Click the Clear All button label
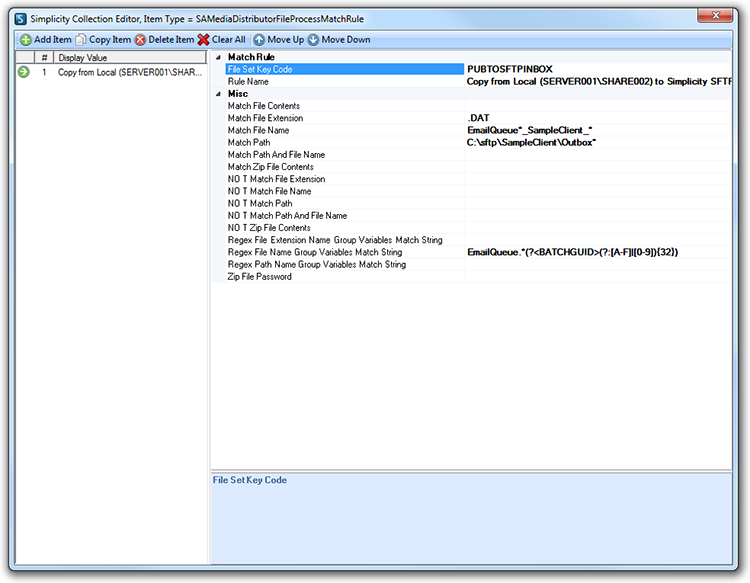Viewport: 750px width, 583px height. [229, 40]
